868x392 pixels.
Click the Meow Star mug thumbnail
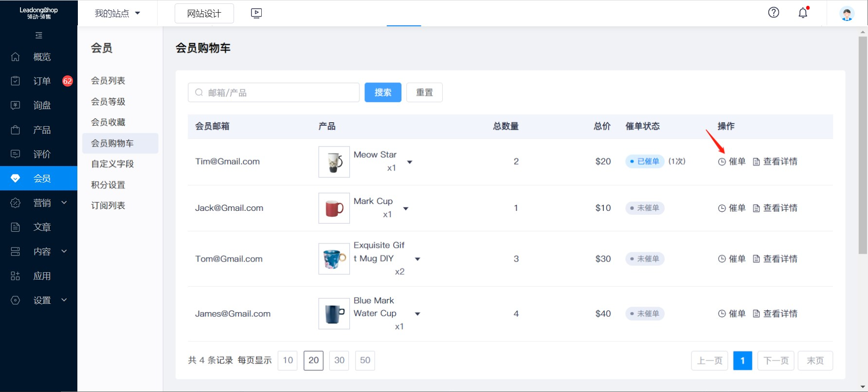[x=334, y=162]
